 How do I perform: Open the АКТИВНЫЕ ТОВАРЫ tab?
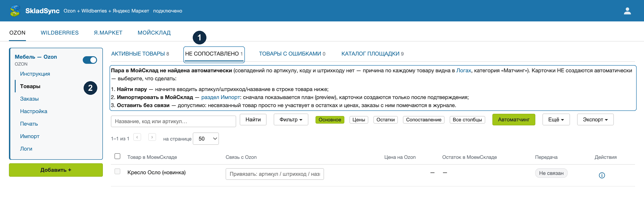click(140, 54)
